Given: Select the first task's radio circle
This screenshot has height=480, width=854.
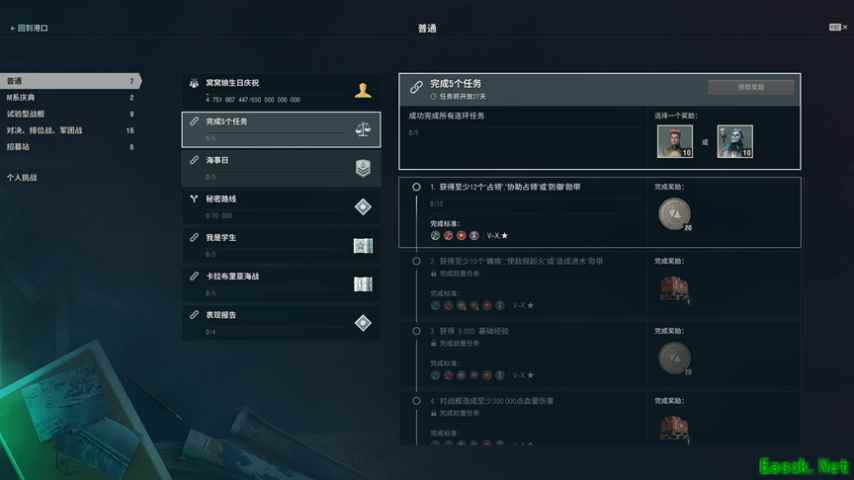Looking at the screenshot, I should (416, 187).
